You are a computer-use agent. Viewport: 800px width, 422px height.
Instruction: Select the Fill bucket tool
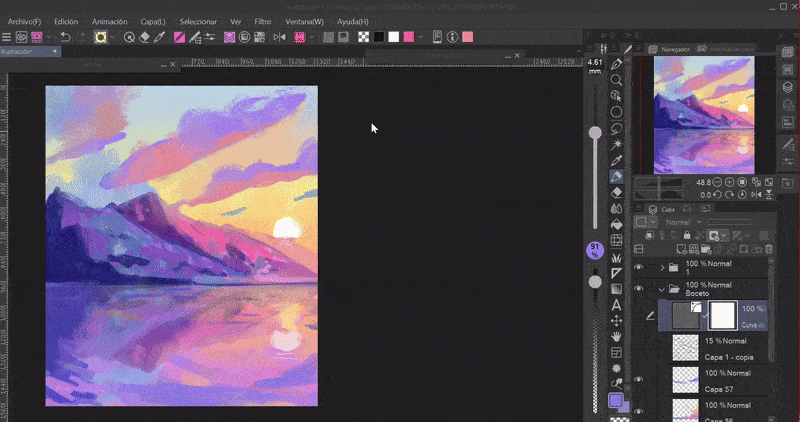616,225
